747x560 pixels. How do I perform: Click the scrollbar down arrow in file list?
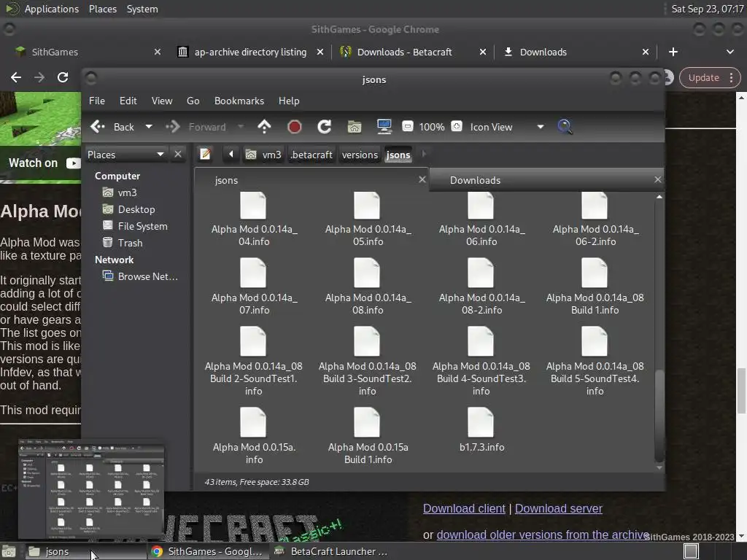[x=659, y=467]
